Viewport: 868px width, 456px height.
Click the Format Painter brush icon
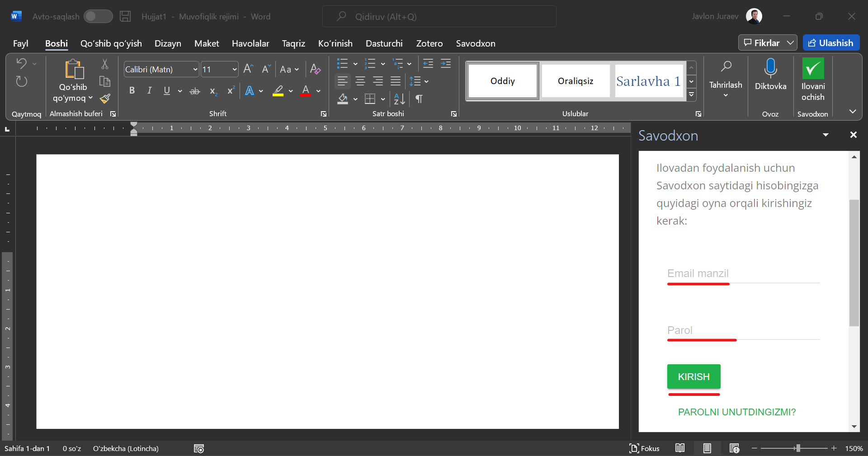(x=105, y=99)
